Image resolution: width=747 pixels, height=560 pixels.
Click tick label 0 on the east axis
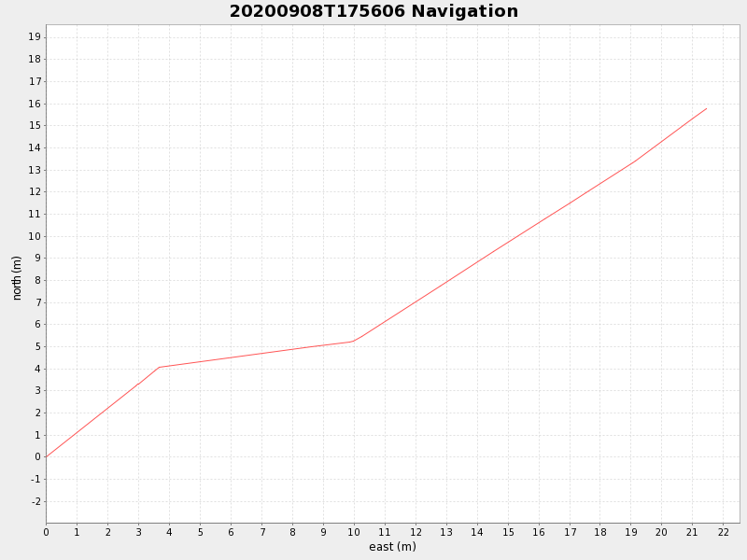pyautogui.click(x=46, y=533)
